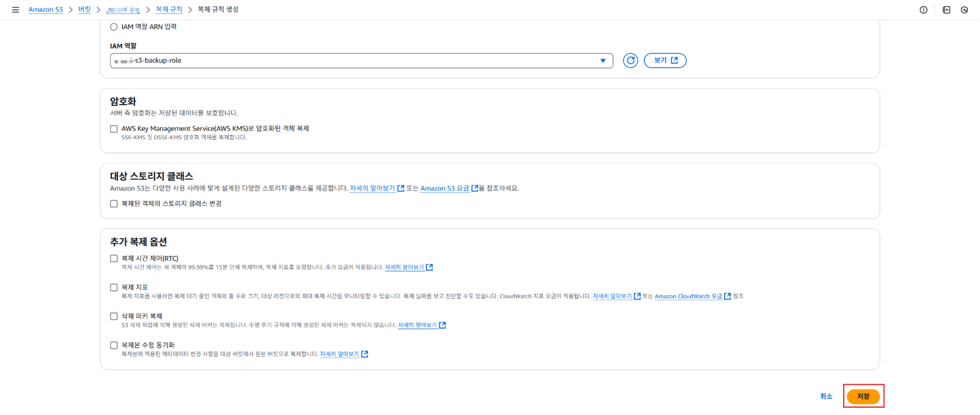Click external link icon beside Amazon S3 요금
The width and height of the screenshot is (980, 415).
pos(474,189)
